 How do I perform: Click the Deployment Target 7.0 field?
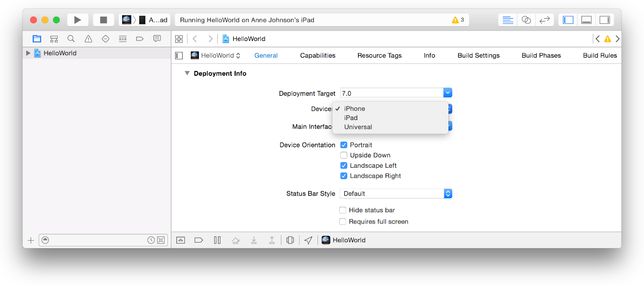(x=391, y=93)
